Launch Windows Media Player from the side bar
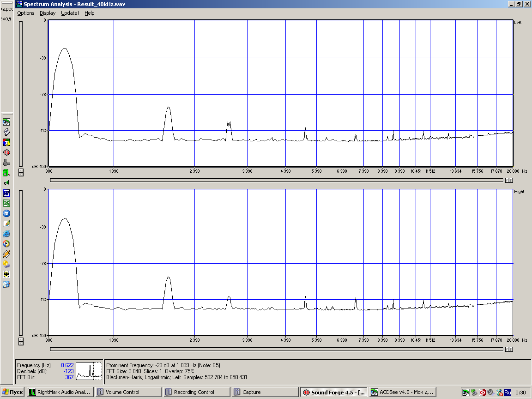Screen dimensions: 532x399 pyautogui.click(x=6, y=244)
